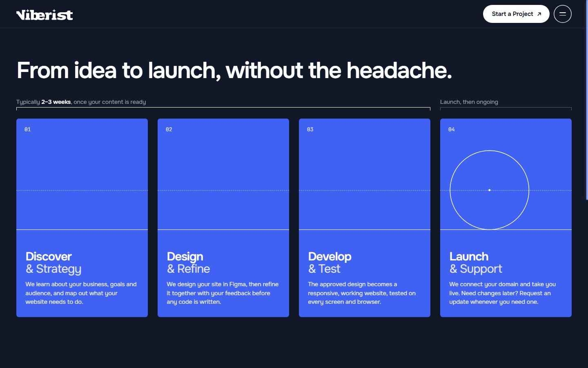
Task: Click the arrow icon in Start a Project
Action: pos(539,14)
